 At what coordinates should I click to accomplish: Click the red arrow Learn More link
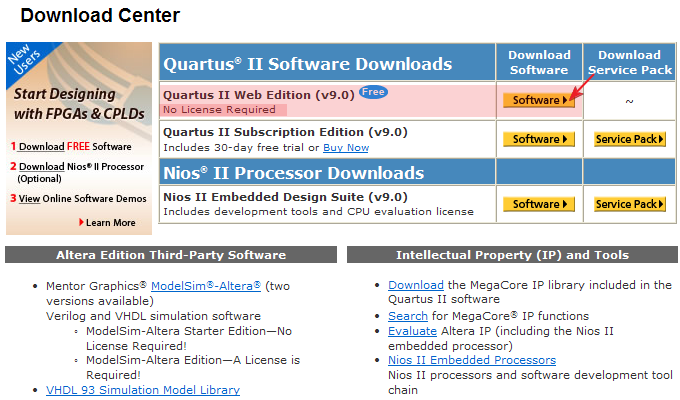[x=107, y=223]
